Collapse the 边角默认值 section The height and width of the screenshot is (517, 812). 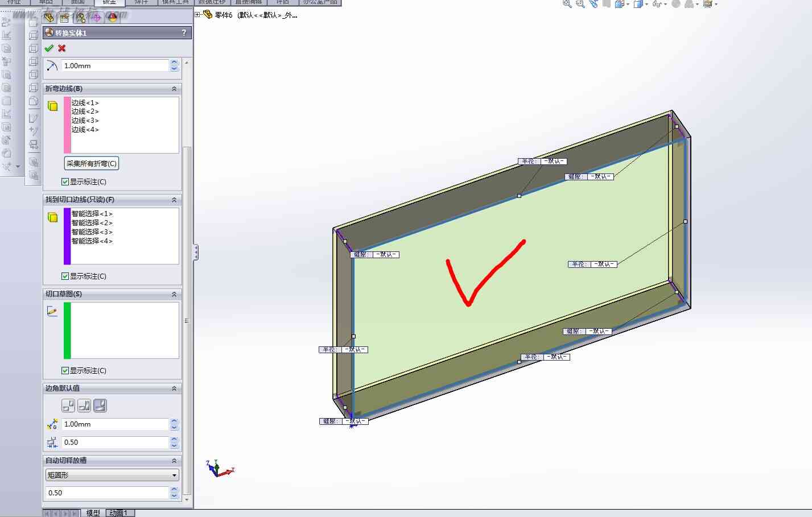(x=174, y=388)
